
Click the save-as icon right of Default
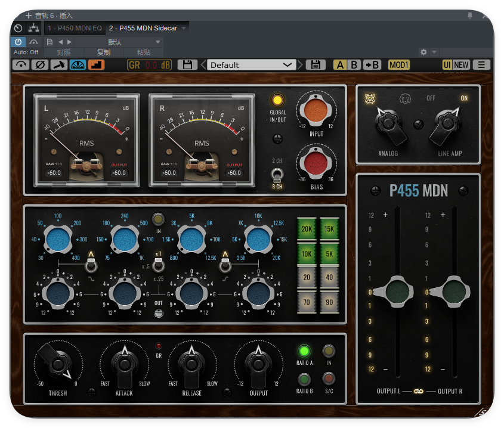click(316, 65)
